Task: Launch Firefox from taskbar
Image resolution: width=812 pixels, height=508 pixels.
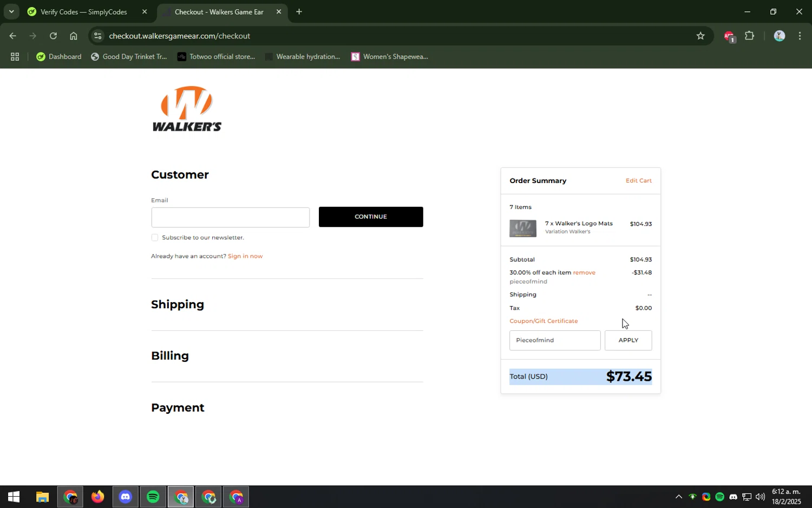Action: tap(97, 497)
